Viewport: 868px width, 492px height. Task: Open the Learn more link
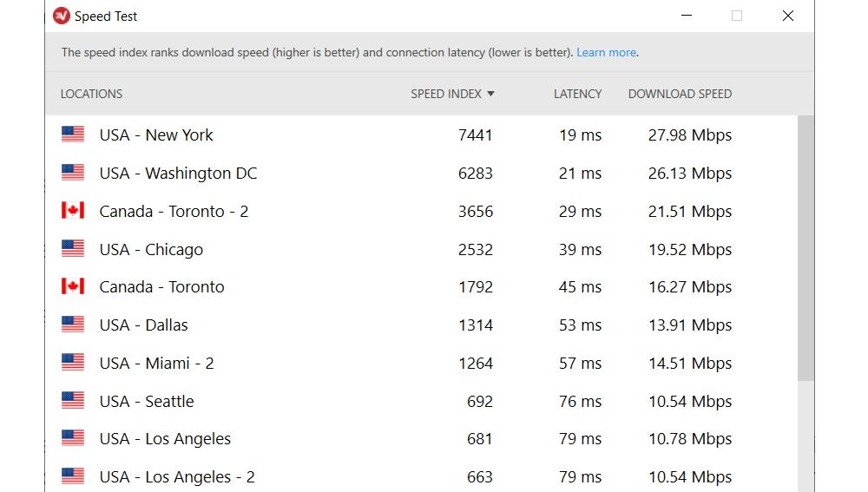(606, 52)
